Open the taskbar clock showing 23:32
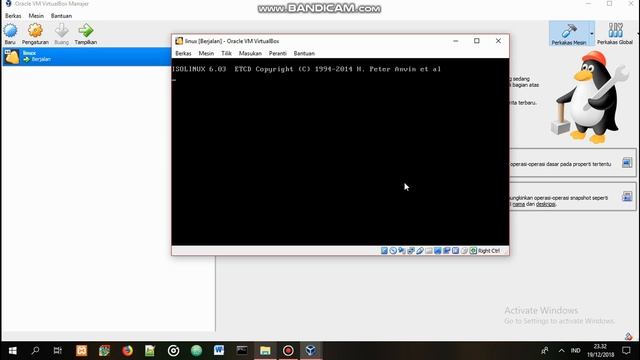The height and width of the screenshot is (360, 640). 600,351
